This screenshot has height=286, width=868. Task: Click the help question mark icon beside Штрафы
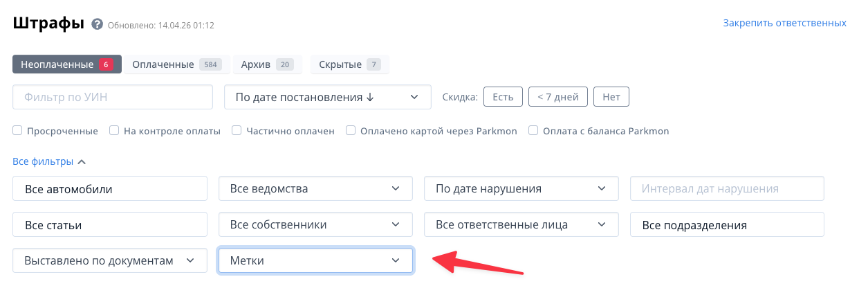97,25
